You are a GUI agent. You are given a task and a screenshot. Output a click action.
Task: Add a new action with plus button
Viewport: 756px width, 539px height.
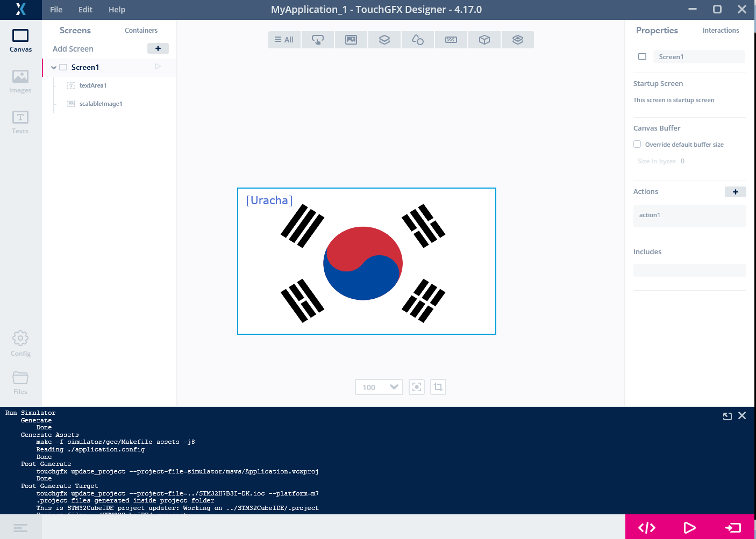point(736,192)
